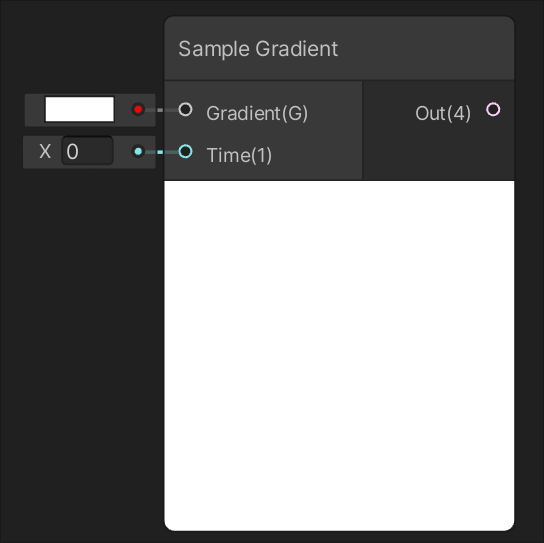
Task: Click the node header right of the title
Action: [426, 49]
